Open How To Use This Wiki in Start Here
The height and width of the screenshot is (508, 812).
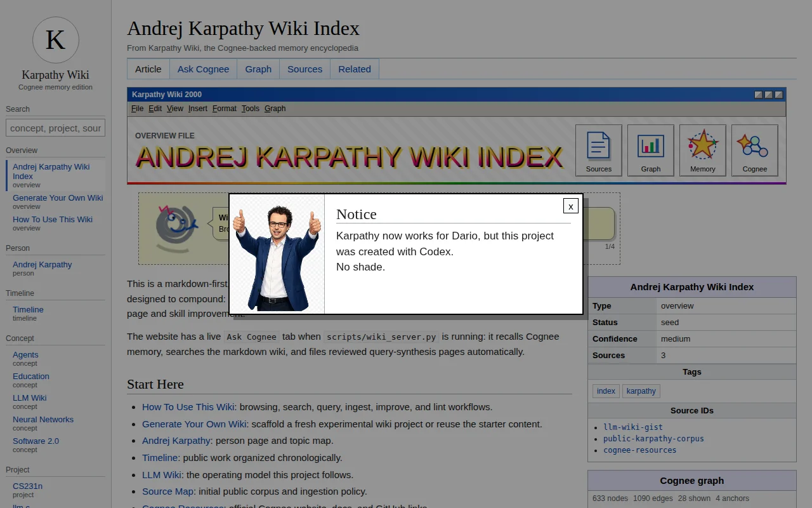[x=188, y=407]
